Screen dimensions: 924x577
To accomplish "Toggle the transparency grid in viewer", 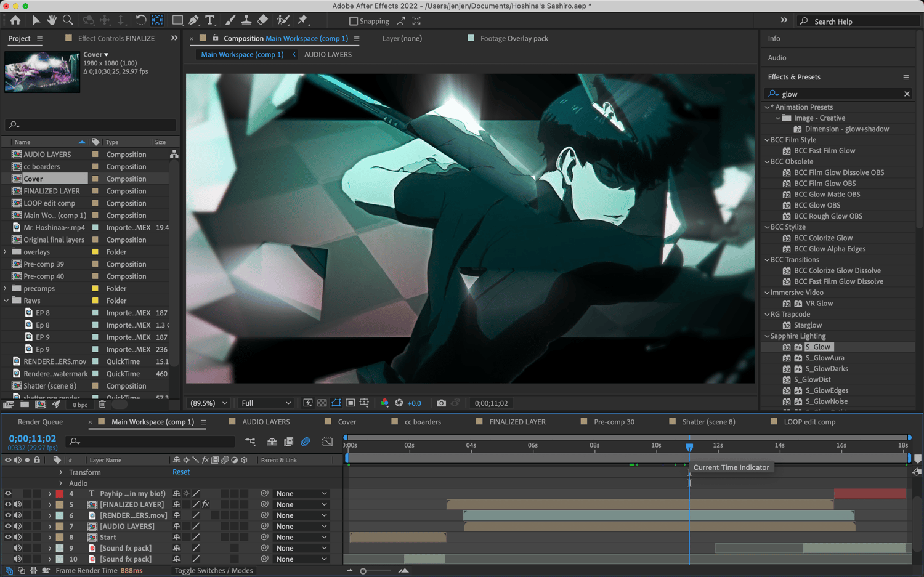I will 322,403.
